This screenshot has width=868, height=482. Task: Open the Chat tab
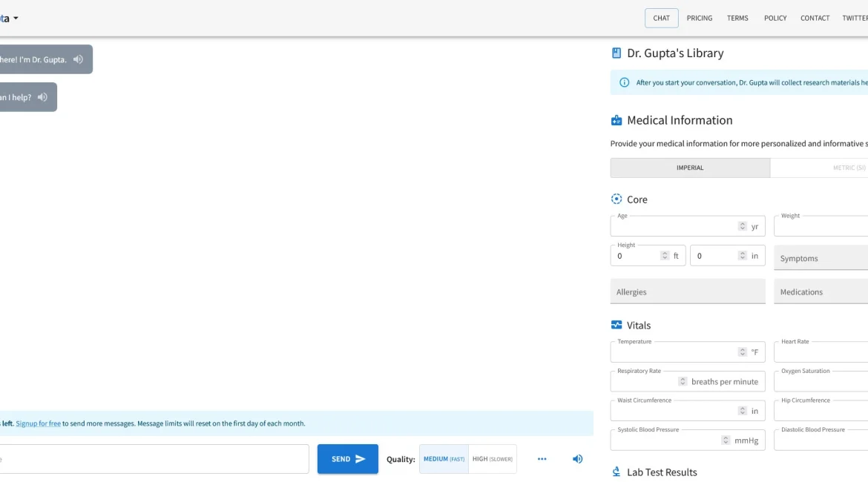[662, 19]
